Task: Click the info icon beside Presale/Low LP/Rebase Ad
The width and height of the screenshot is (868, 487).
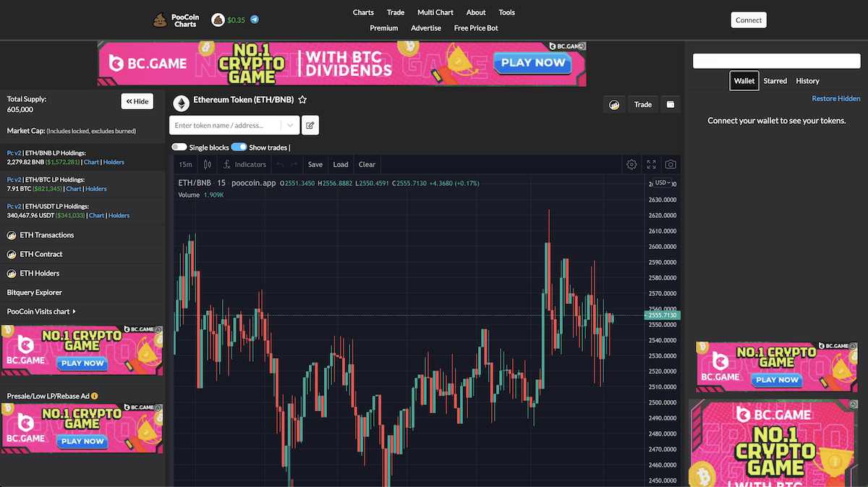Action: [94, 396]
